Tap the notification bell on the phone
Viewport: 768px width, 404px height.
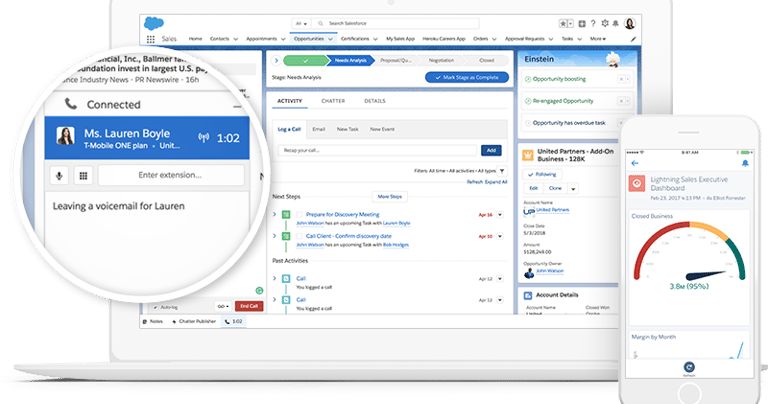(x=745, y=163)
